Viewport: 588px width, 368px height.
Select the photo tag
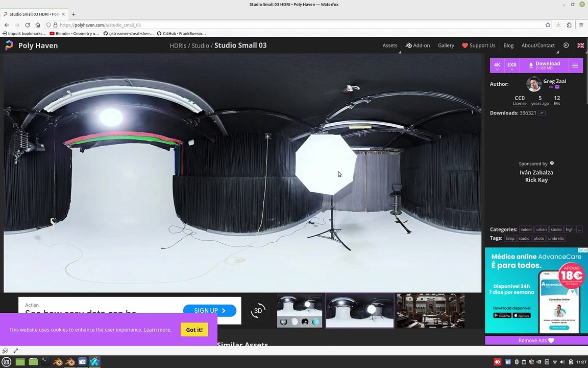tap(538, 239)
